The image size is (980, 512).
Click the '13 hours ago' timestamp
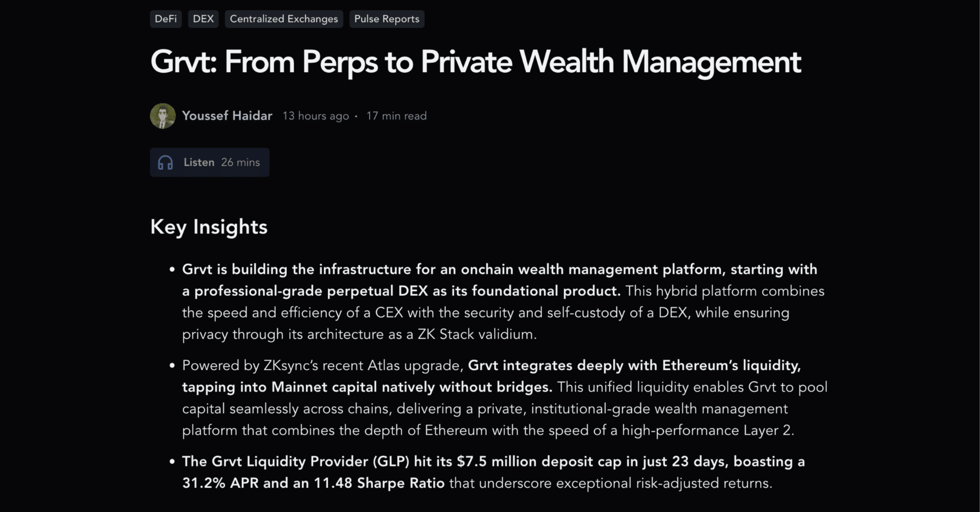point(315,116)
